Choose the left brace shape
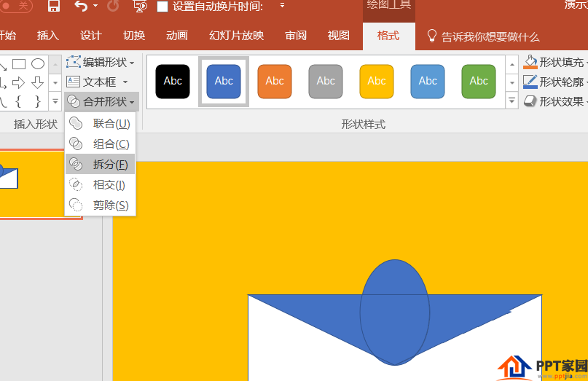588x381 pixels. 18,101
